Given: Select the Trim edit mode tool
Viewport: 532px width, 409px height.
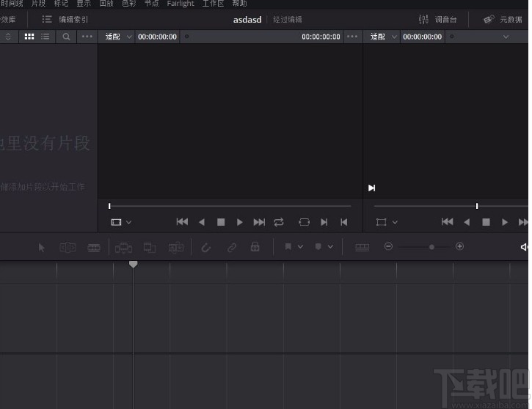Looking at the screenshot, I should click(68, 248).
